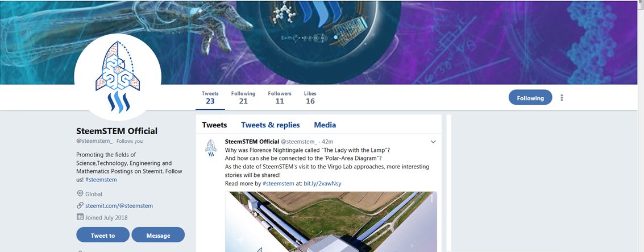The width and height of the screenshot is (644, 252).
Task: Click the Global location pin icon
Action: coord(80,193)
